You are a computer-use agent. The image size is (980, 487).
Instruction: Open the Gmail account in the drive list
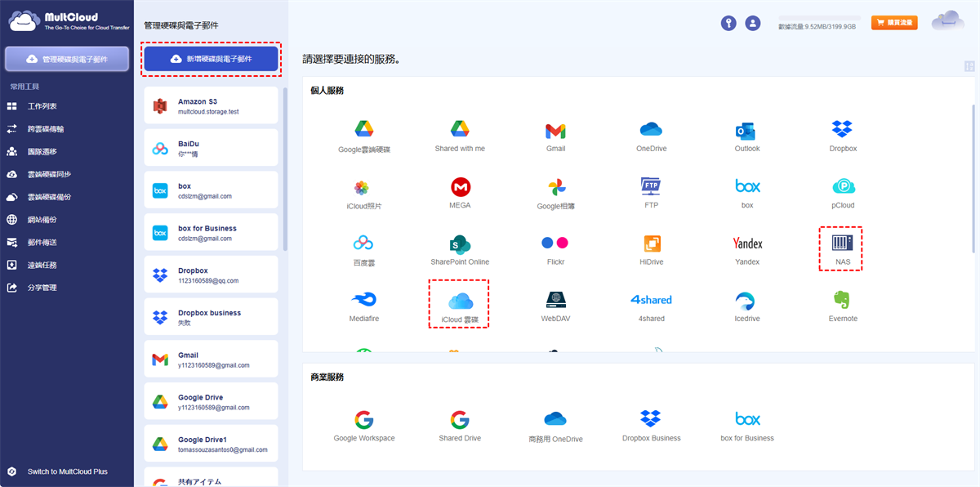click(x=211, y=360)
